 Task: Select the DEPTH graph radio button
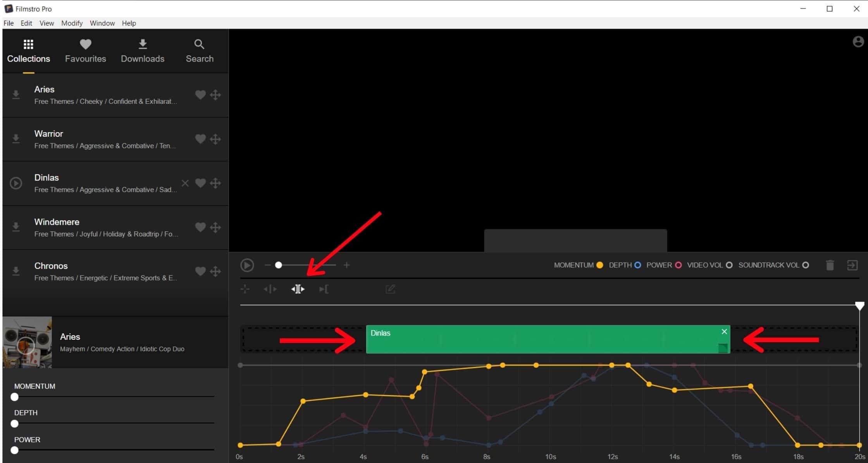coord(637,265)
